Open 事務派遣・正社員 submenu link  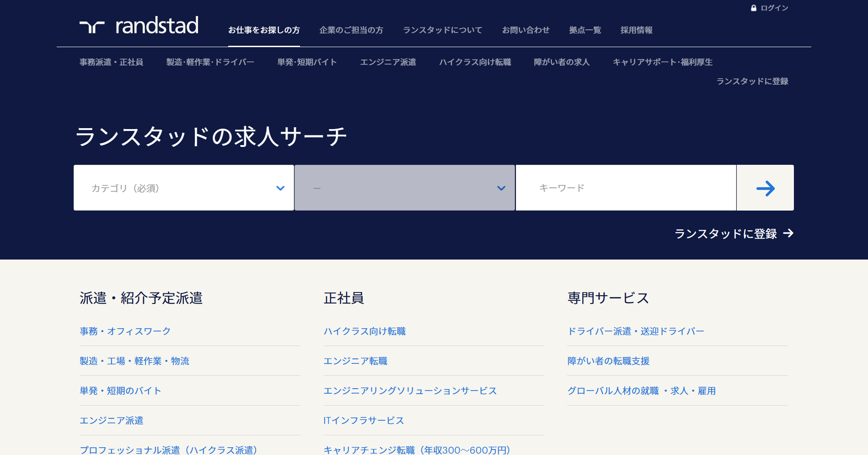click(x=111, y=62)
